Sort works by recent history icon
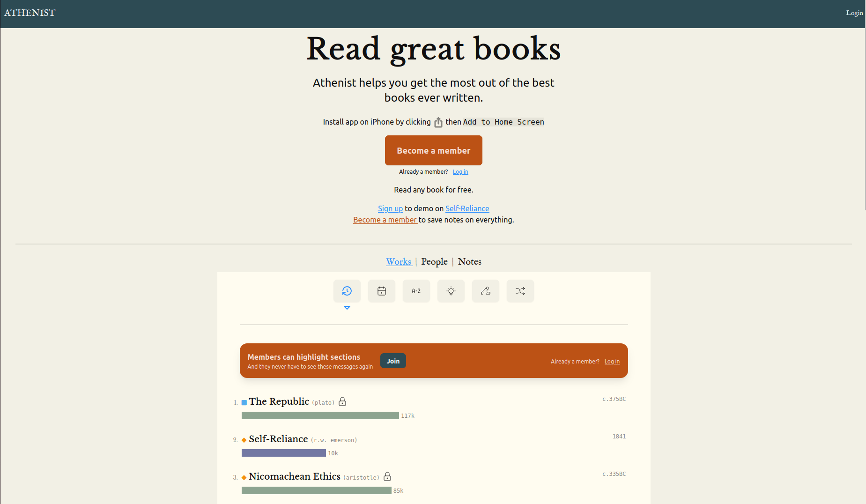Image resolution: width=866 pixels, height=504 pixels. pyautogui.click(x=347, y=291)
